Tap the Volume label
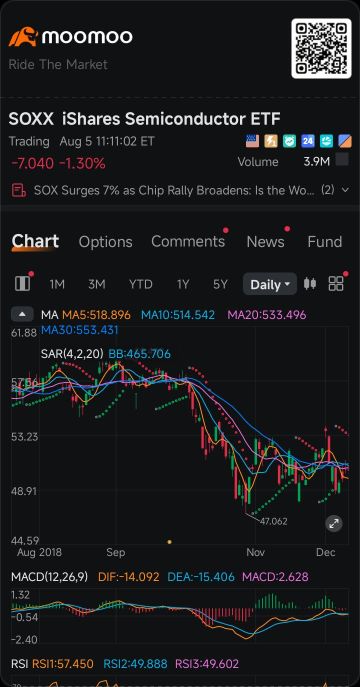This screenshot has width=360, height=687. (x=258, y=162)
